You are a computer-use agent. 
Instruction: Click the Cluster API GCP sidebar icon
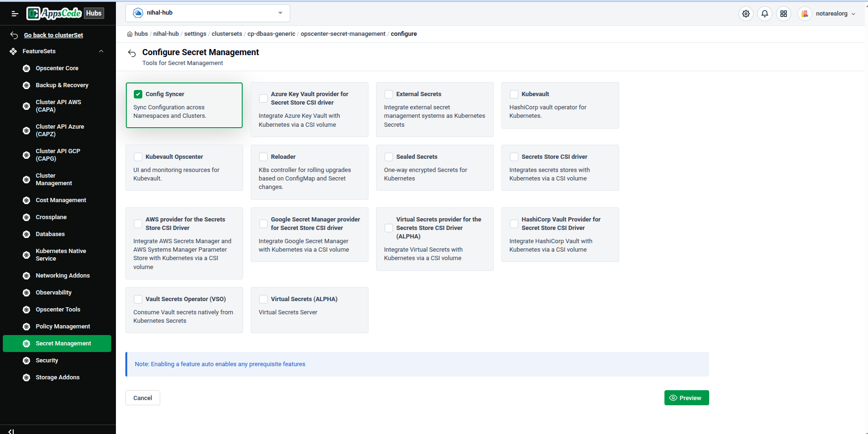pyautogui.click(x=26, y=155)
